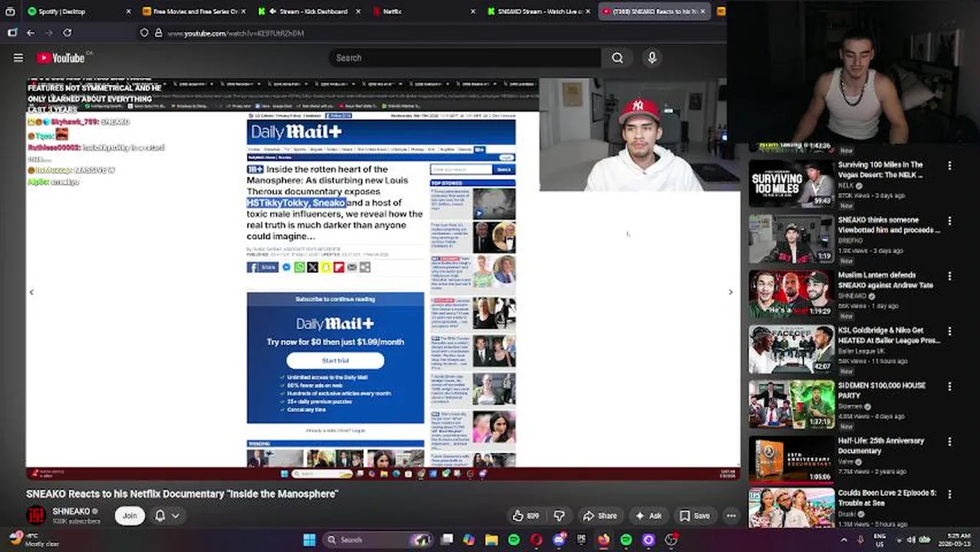Viewport: 980px width, 552px height.
Task: Open Half-Life 25th Anniversary Documentary link
Action: tap(881, 445)
